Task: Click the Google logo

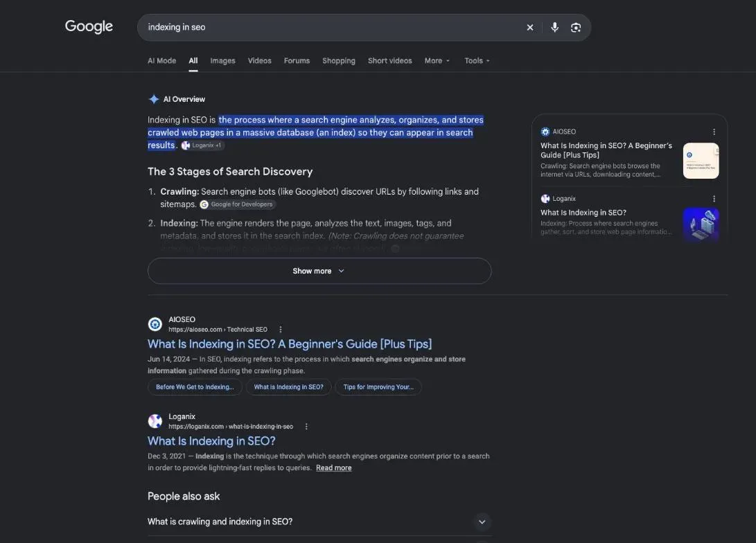Action: point(89,26)
